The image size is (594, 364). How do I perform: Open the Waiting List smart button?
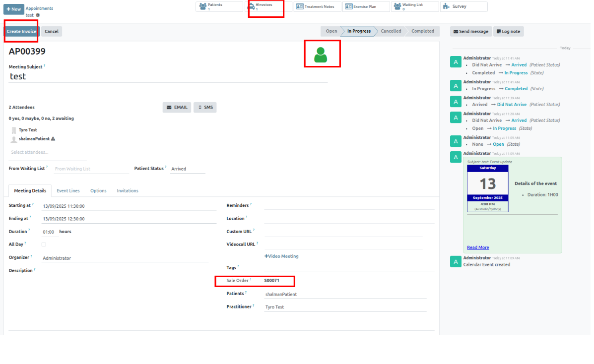(415, 6)
